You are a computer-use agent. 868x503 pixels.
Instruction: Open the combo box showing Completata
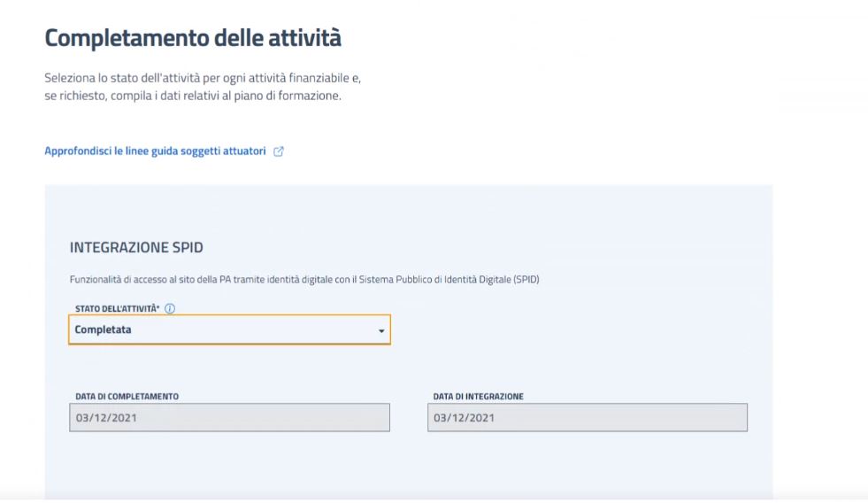coord(230,329)
